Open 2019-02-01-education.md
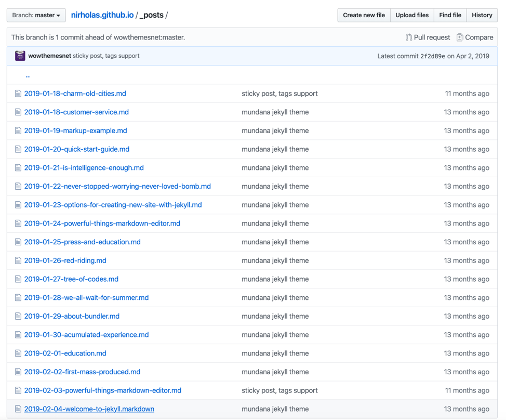 point(65,353)
